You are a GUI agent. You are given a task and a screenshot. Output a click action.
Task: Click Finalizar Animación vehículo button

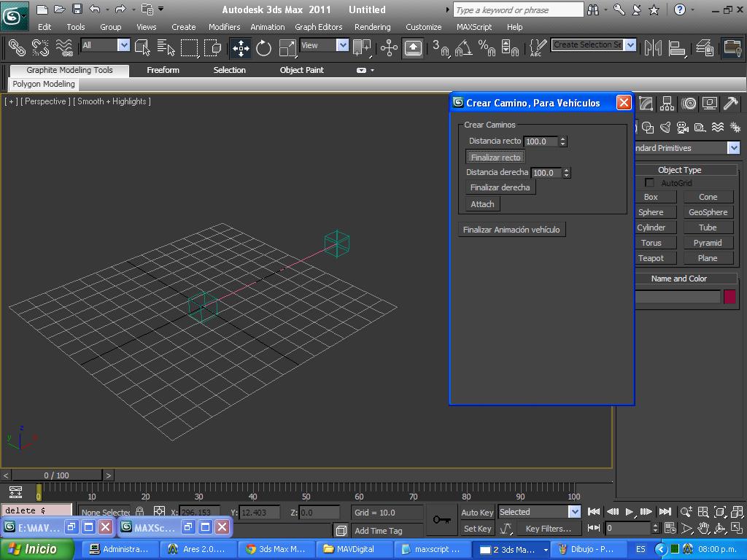click(511, 230)
